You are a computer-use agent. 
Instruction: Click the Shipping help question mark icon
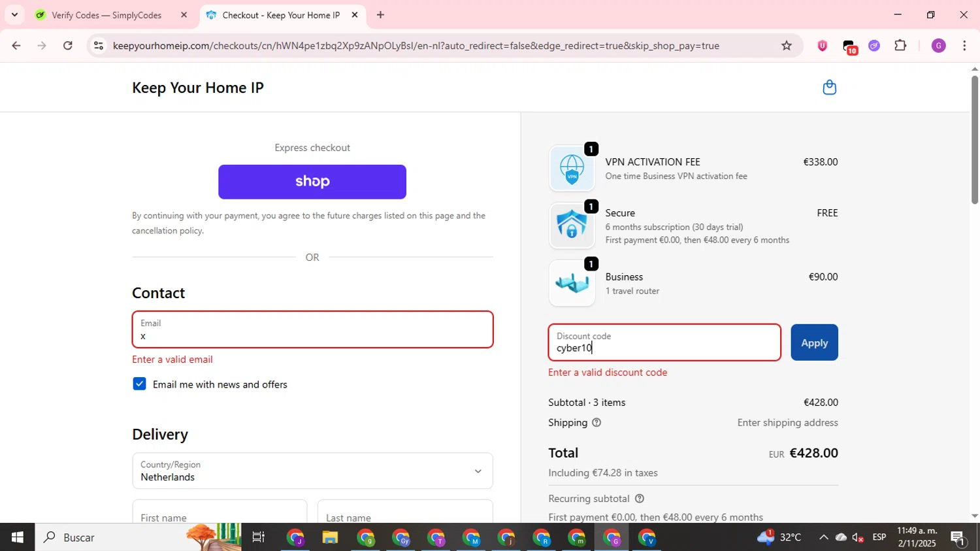[x=596, y=423]
